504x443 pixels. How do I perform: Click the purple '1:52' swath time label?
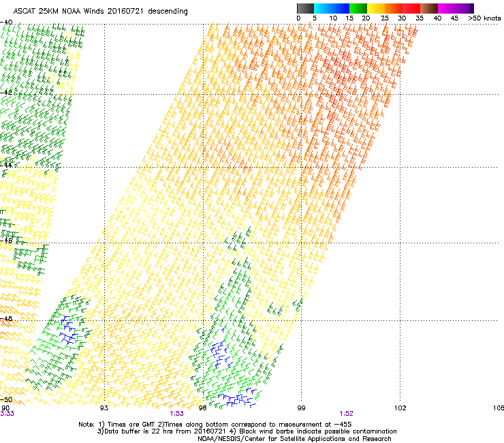pyautogui.click(x=346, y=414)
